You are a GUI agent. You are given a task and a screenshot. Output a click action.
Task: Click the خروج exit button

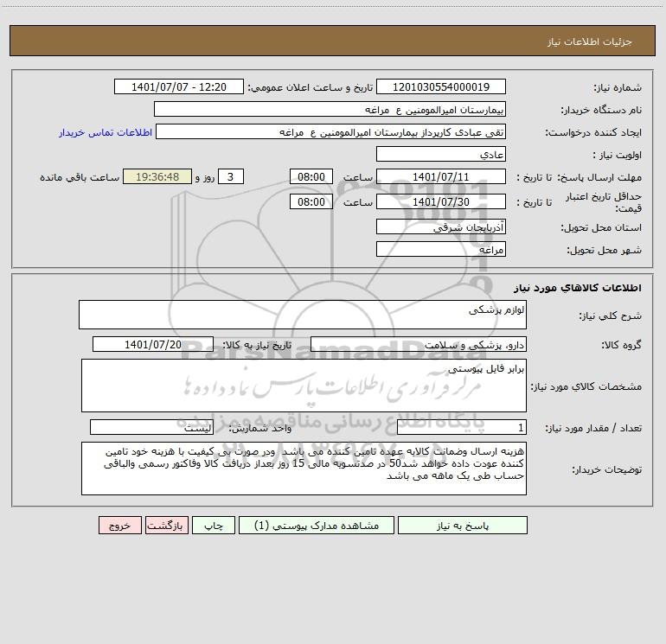pyautogui.click(x=119, y=525)
